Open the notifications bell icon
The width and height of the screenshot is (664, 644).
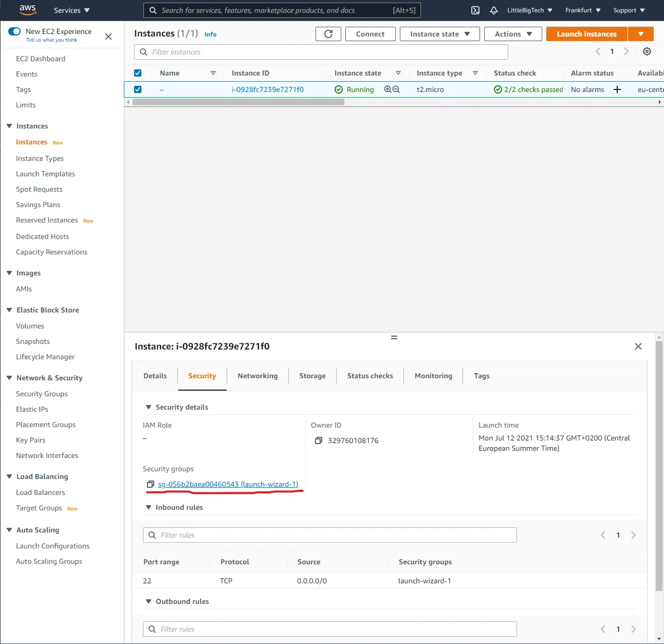click(493, 10)
